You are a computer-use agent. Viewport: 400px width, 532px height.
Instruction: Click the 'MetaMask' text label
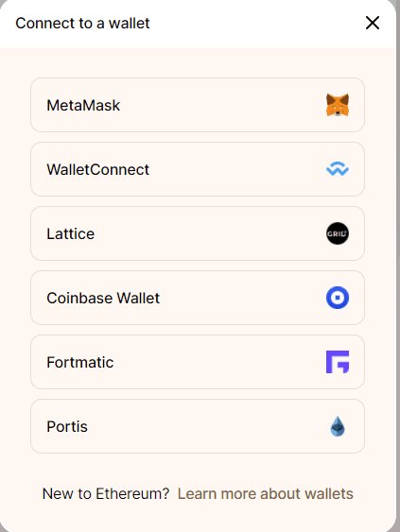pos(83,105)
